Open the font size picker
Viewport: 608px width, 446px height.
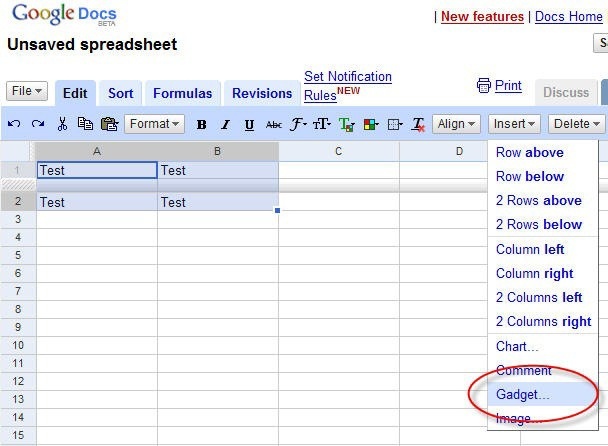[x=322, y=124]
